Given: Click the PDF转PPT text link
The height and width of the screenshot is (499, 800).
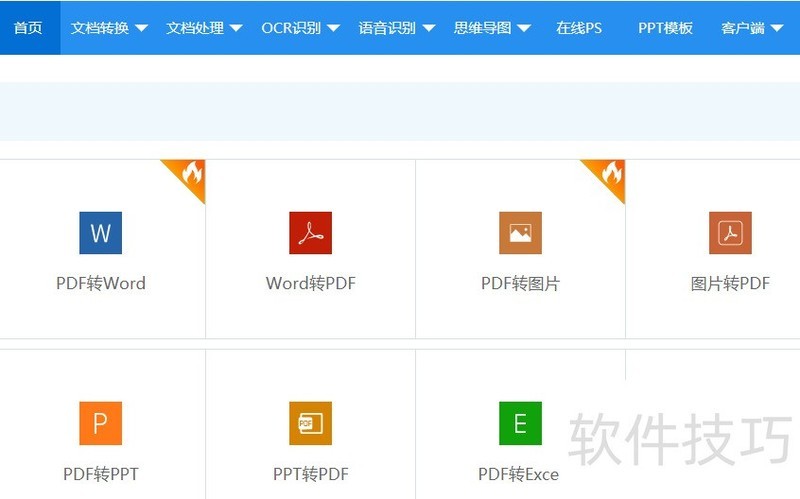Looking at the screenshot, I should pos(101,474).
